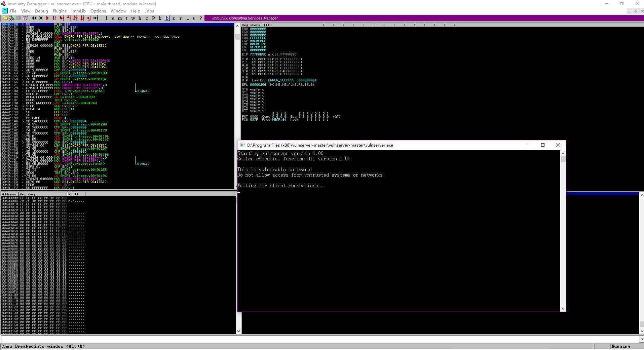Show Handles with the 'h' button
Screen dimensions: 644x350
click(140, 18)
